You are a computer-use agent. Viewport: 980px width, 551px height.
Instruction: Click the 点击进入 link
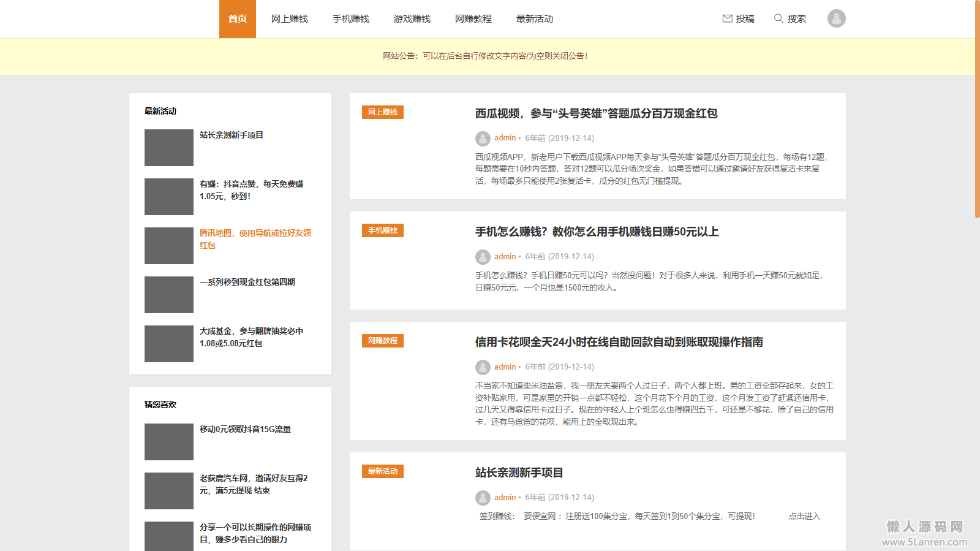coord(804,516)
